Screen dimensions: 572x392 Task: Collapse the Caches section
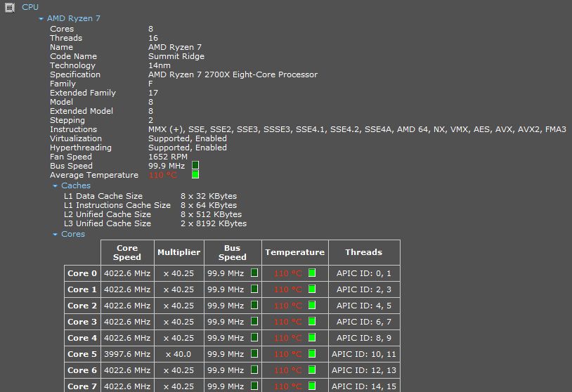pos(55,186)
